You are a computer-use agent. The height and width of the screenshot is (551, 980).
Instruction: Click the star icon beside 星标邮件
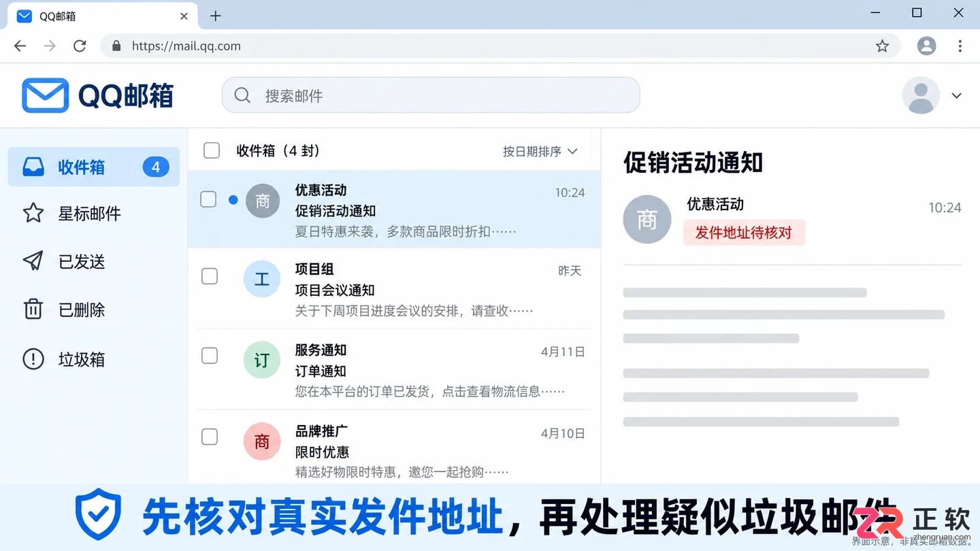33,213
